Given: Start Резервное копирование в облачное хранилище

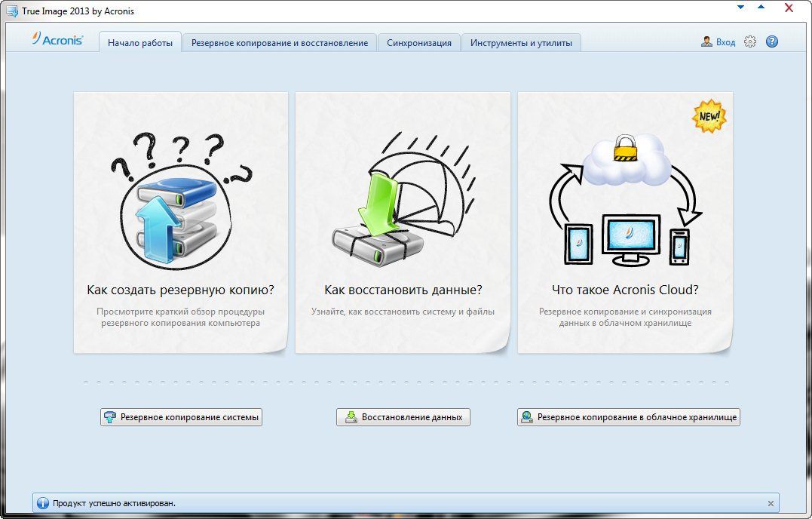Looking at the screenshot, I should [x=628, y=417].
